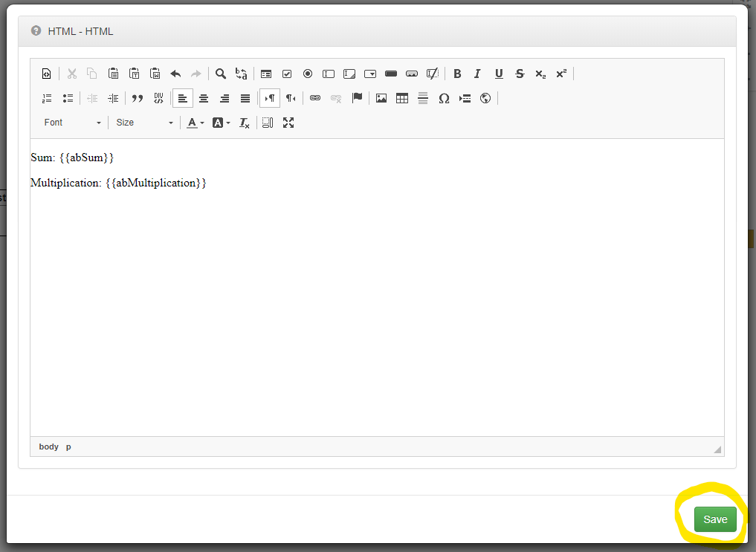Image resolution: width=756 pixels, height=552 pixels.
Task: Paste clipboard content
Action: click(113, 74)
